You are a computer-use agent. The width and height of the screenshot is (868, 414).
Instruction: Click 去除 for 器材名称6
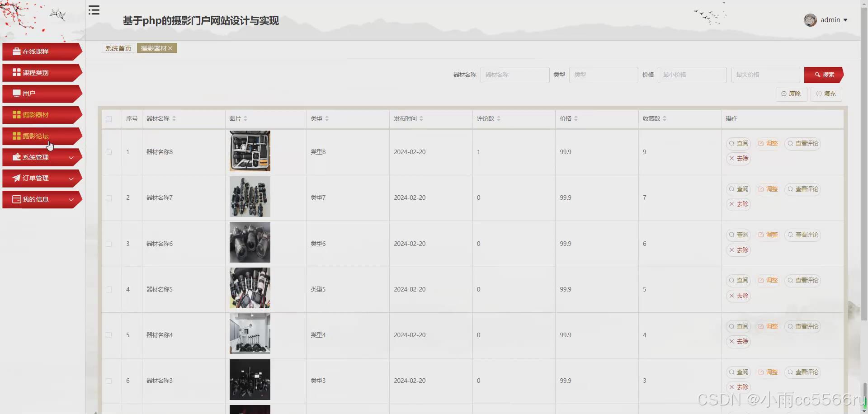tap(739, 250)
